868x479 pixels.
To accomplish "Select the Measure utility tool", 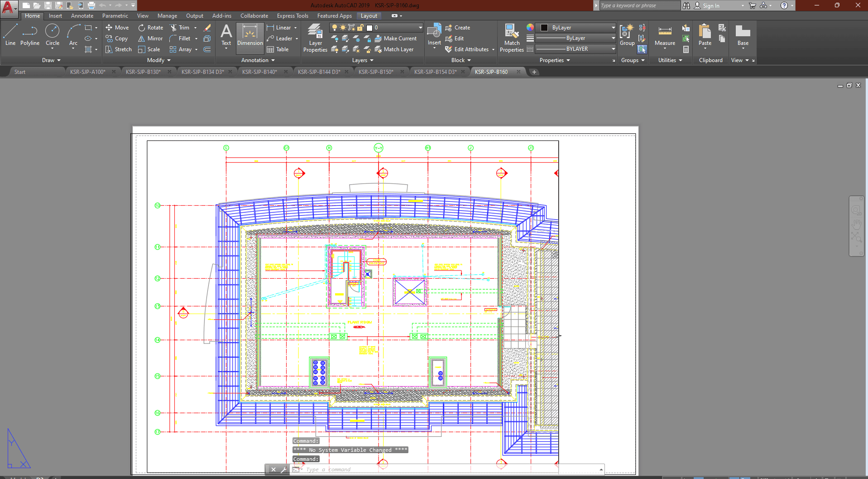I will [x=665, y=35].
